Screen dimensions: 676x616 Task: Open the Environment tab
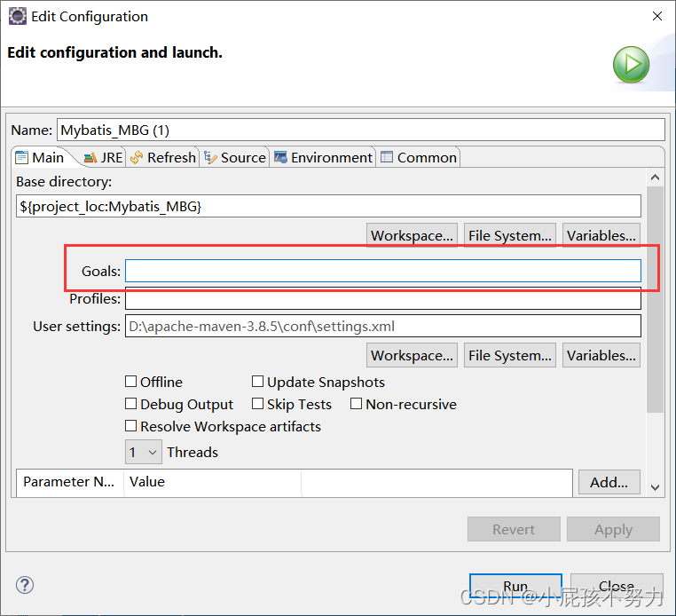(323, 157)
